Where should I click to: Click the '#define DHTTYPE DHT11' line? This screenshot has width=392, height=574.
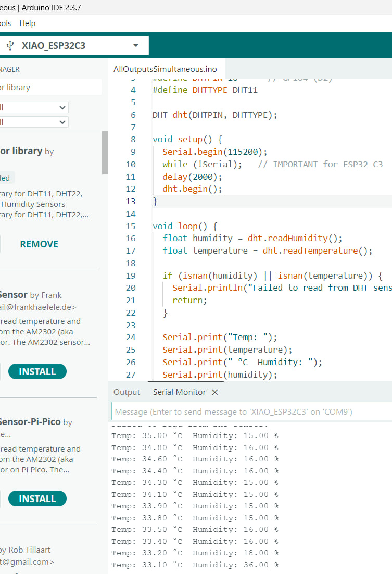coord(205,90)
